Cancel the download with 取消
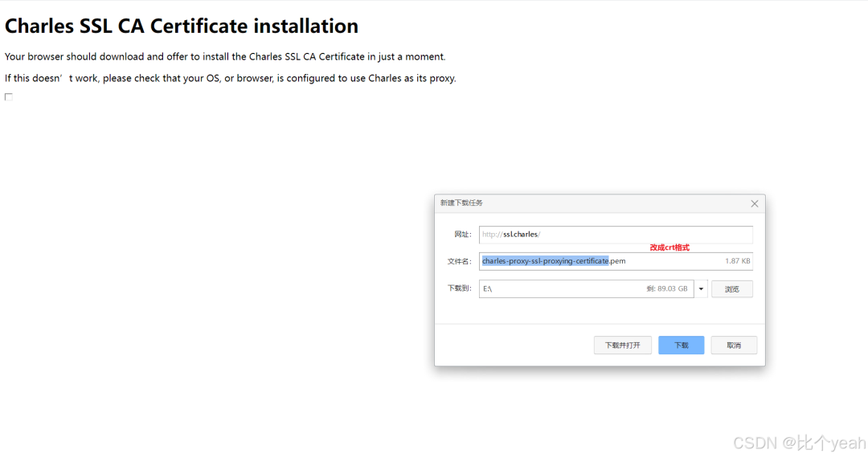This screenshot has height=458, width=868. coord(734,346)
